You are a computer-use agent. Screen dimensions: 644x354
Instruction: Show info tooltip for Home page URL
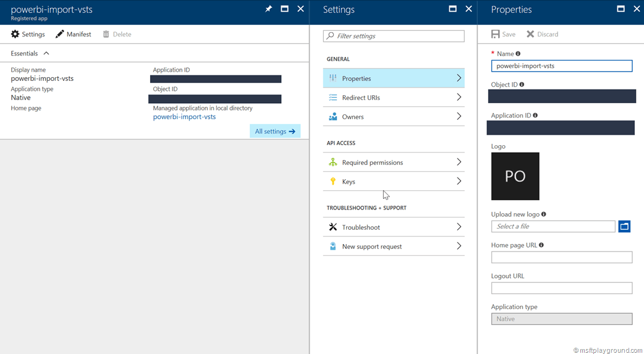click(x=541, y=245)
